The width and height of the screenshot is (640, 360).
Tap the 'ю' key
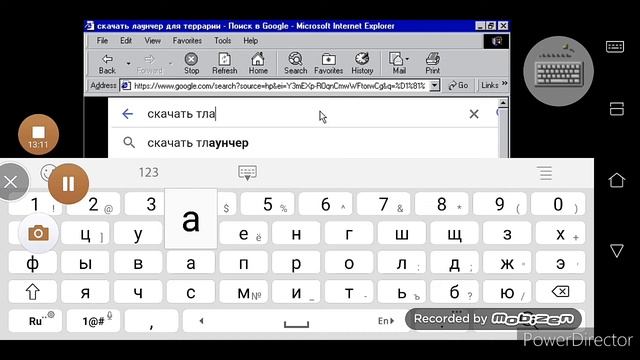tap(507, 292)
